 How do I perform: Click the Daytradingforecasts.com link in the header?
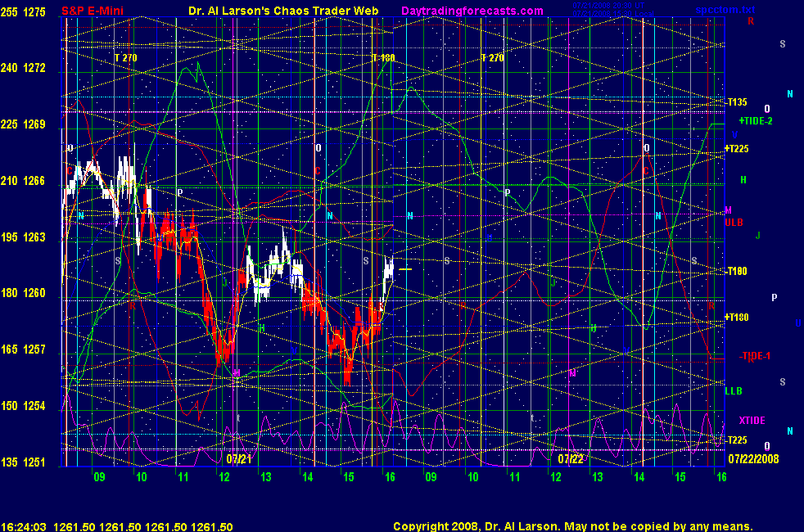click(x=471, y=11)
